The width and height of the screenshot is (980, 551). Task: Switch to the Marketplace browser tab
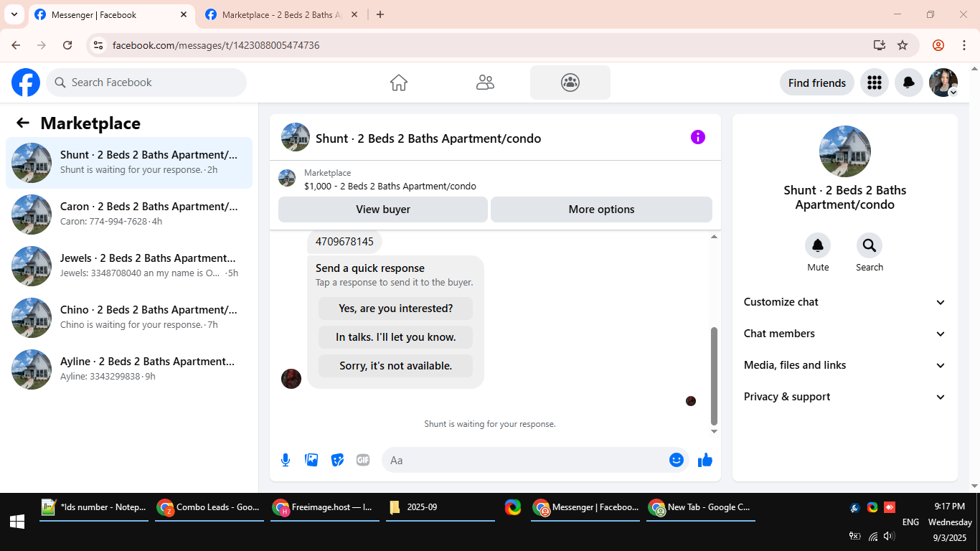282,14
